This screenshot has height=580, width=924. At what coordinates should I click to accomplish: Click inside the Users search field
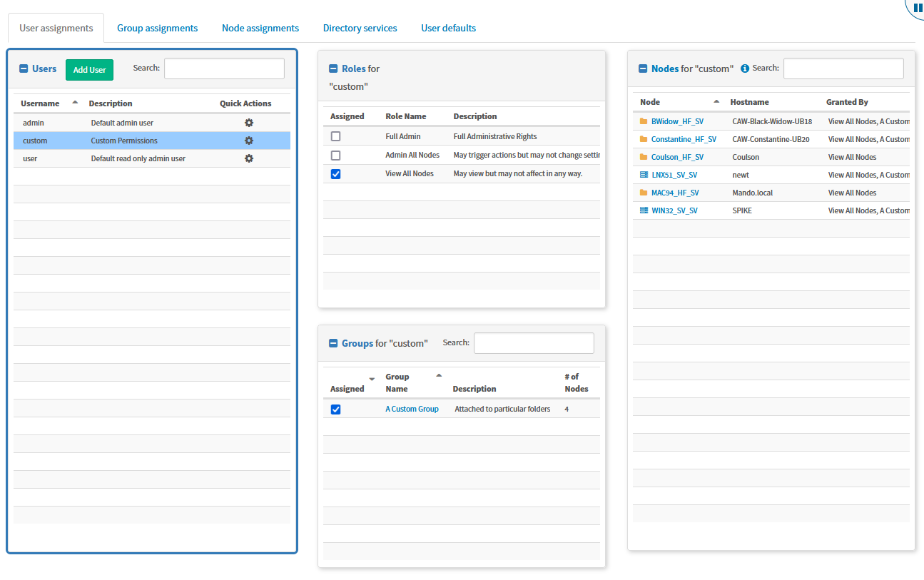pos(223,68)
